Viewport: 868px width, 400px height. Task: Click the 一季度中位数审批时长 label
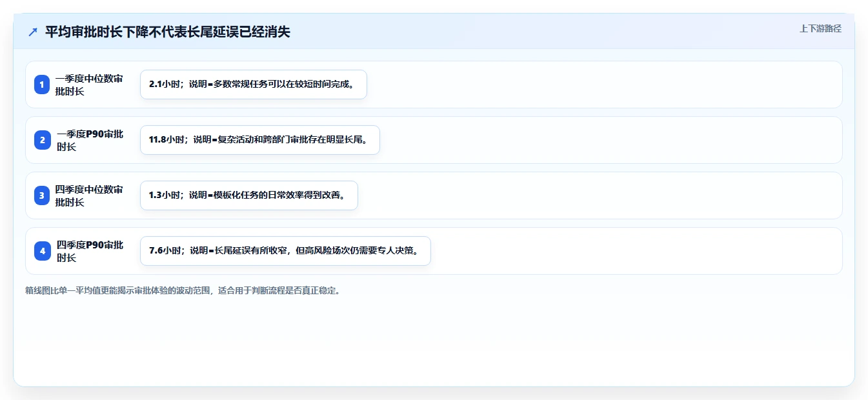89,85
